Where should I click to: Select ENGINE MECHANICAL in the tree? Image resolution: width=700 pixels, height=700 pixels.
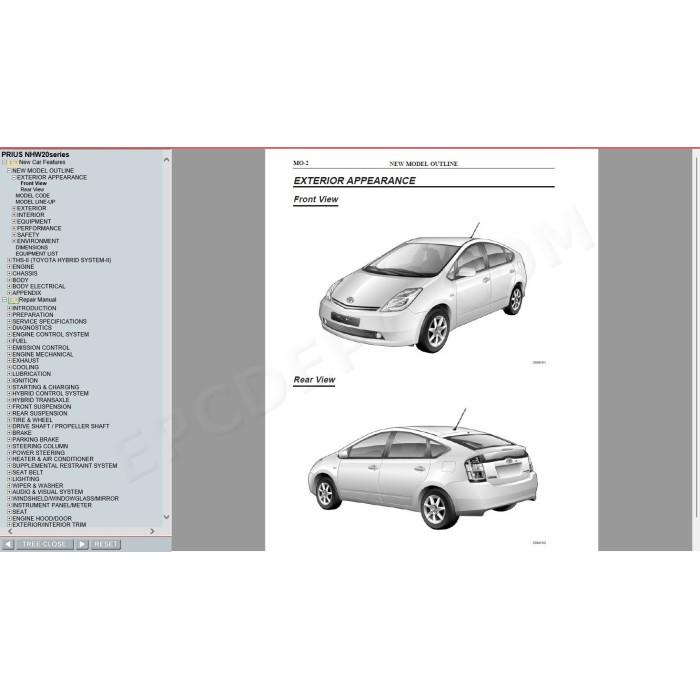click(x=43, y=354)
